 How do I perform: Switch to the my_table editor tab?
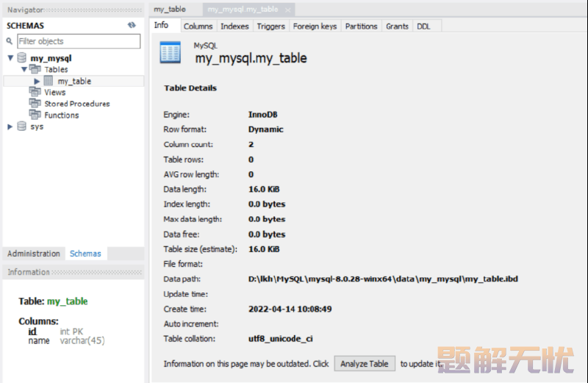pos(170,10)
